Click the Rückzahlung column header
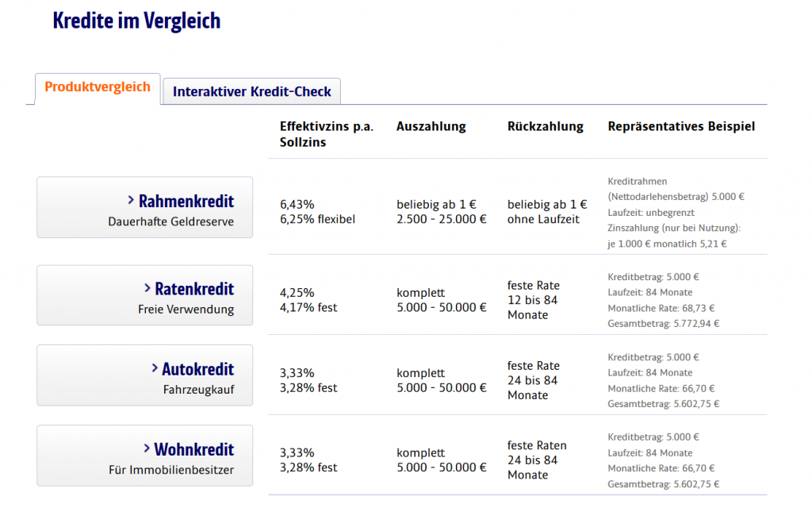The width and height of the screenshot is (812, 523). coord(546,126)
